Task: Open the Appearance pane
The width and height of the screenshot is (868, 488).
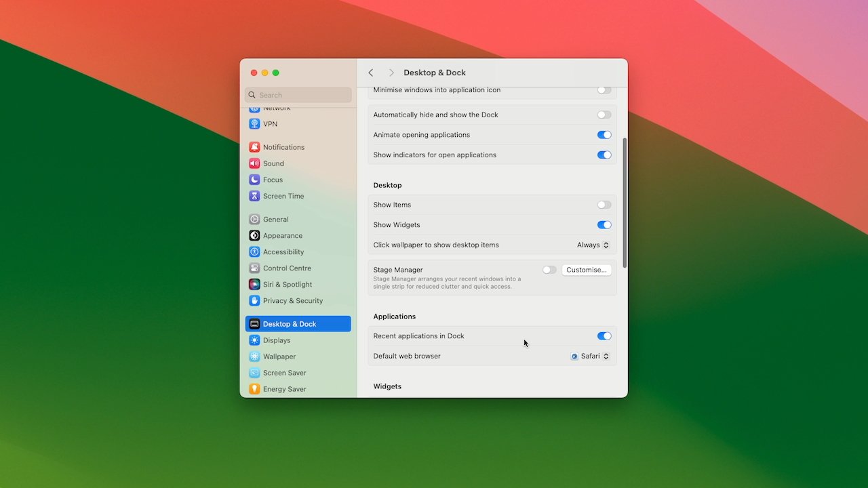Action: point(298,235)
